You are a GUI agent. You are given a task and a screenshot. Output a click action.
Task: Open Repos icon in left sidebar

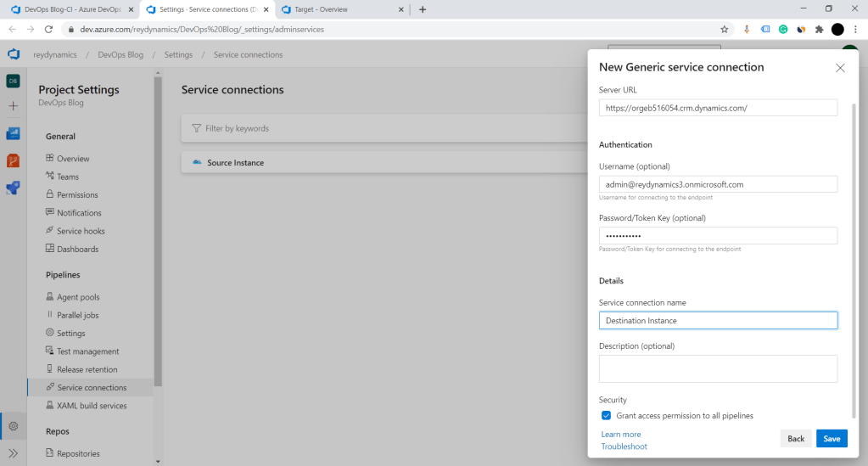click(x=14, y=160)
